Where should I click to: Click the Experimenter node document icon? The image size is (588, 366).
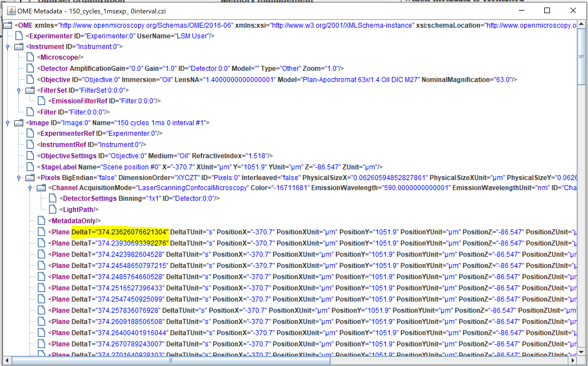19,36
